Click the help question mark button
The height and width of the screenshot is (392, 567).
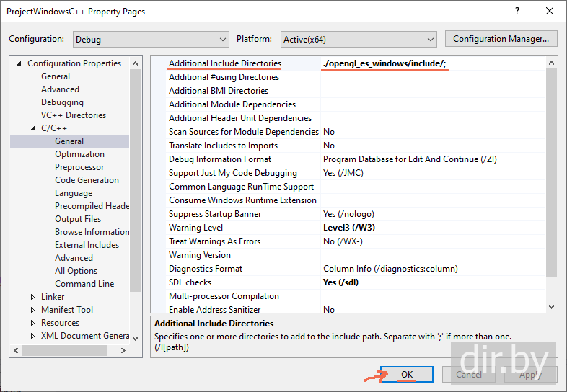[517, 12]
